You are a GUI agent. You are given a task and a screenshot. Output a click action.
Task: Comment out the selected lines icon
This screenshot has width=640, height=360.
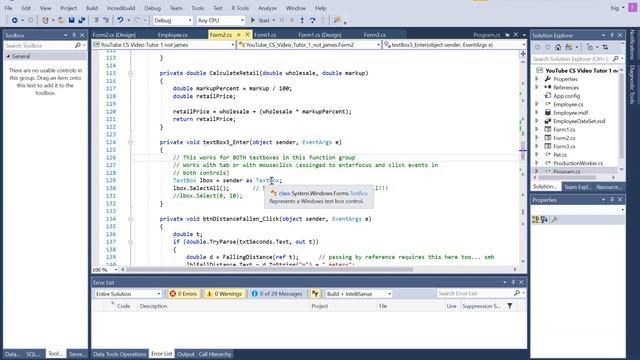[x=96, y=20]
